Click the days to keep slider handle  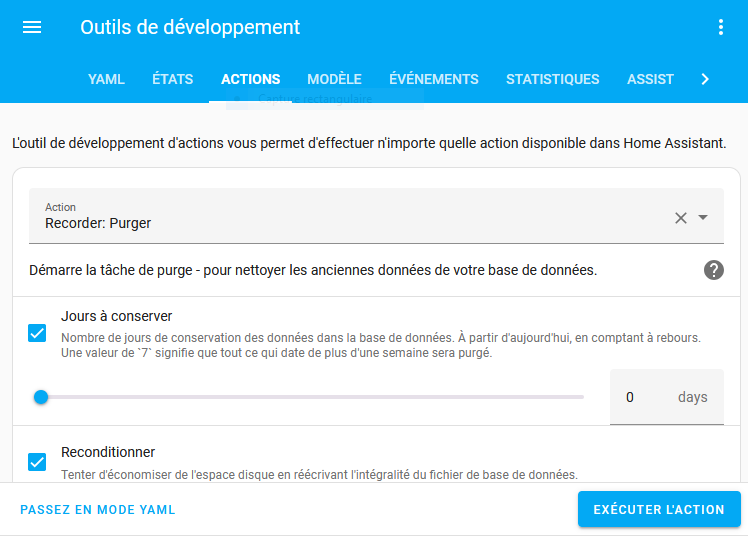(41, 397)
